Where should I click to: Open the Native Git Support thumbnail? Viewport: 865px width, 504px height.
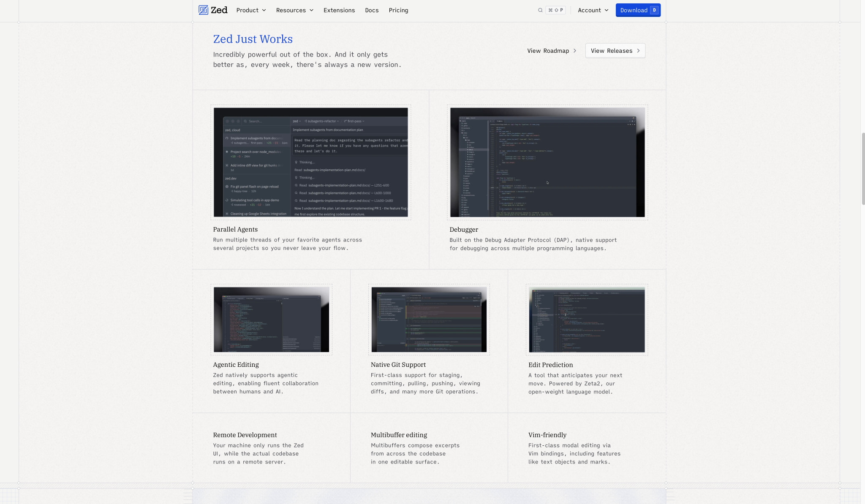tap(429, 320)
